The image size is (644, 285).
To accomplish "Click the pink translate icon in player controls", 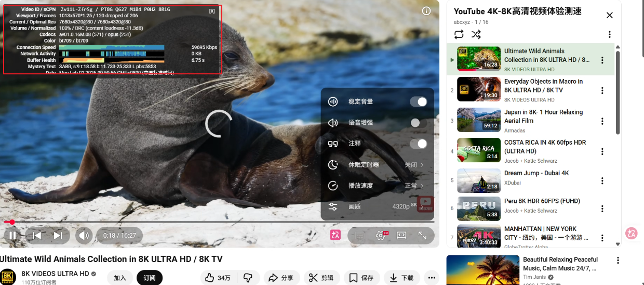I will click(336, 236).
